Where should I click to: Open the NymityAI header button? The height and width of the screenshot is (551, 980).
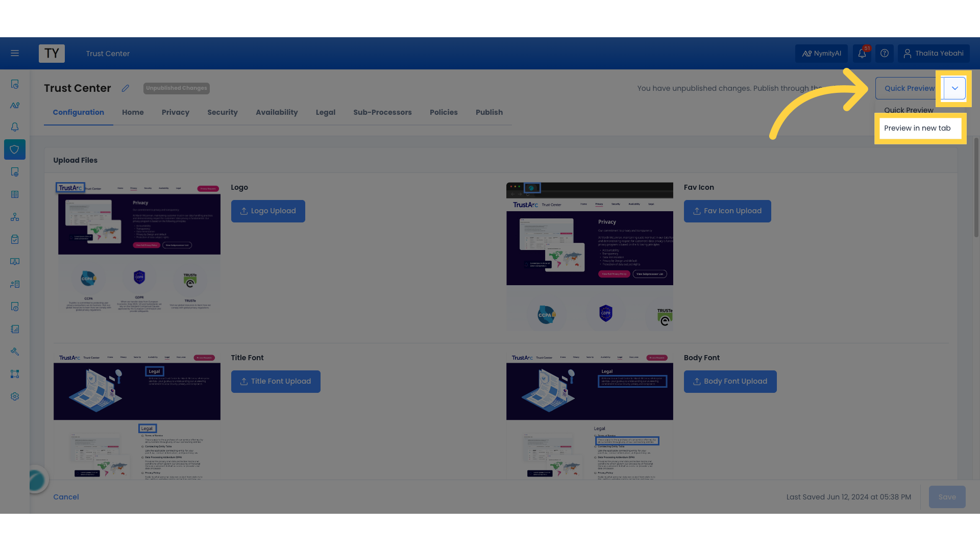821,53
